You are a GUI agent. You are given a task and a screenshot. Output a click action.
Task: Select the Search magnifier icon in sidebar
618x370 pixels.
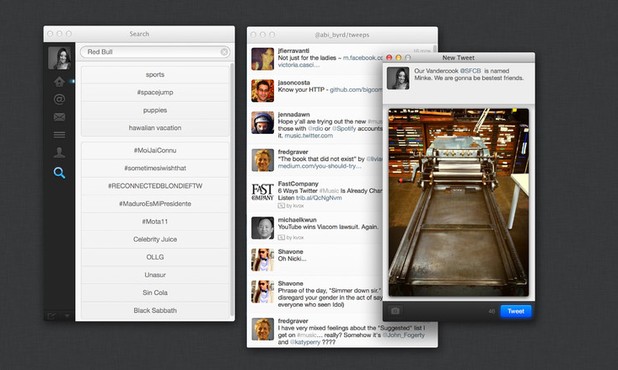tap(59, 173)
